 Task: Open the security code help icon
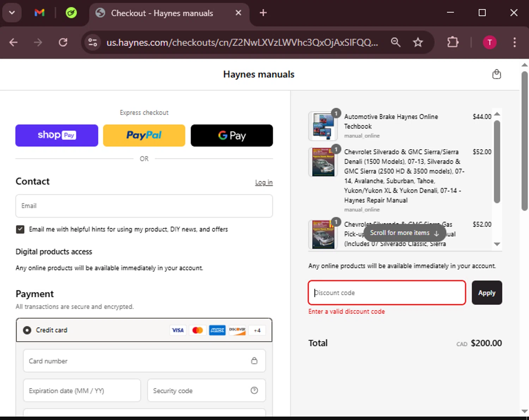tap(254, 390)
